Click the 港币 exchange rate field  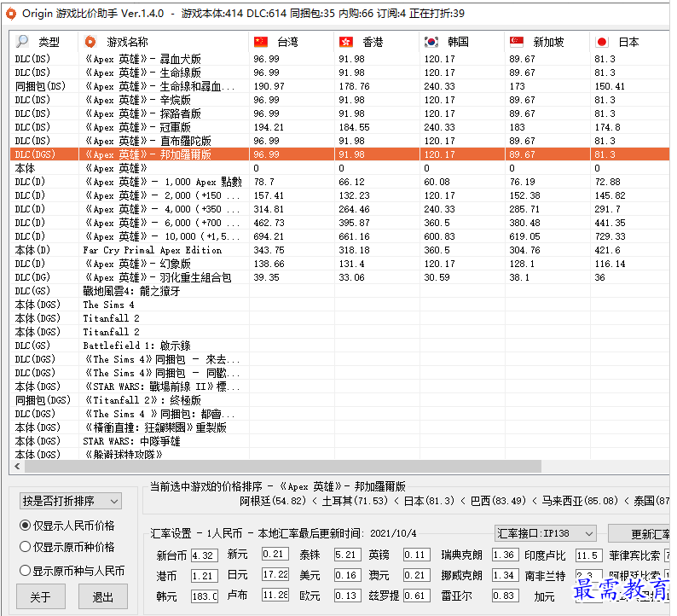point(205,575)
